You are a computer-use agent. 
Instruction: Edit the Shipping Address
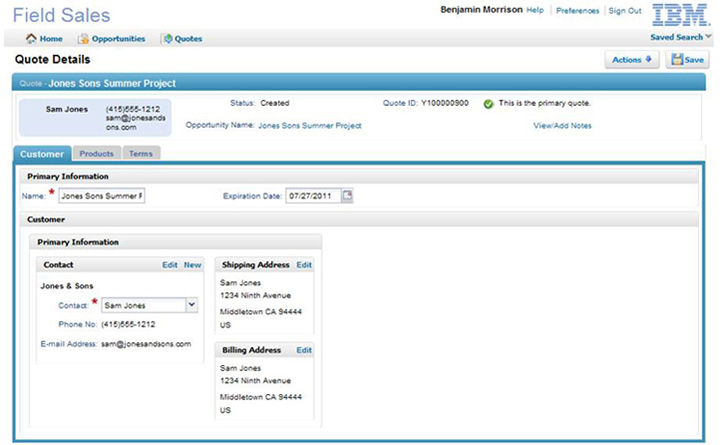pos(304,265)
